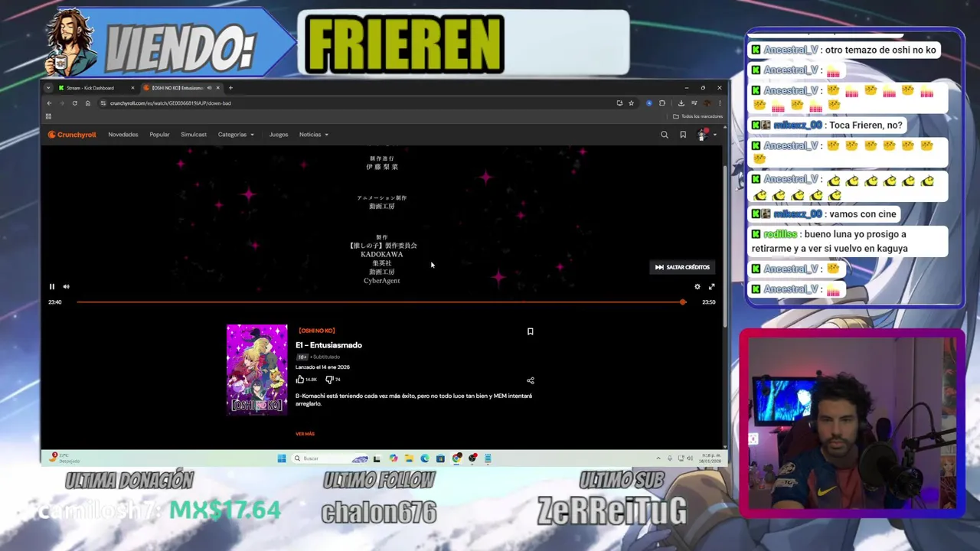Bookmark this page with star icon

[x=631, y=103]
